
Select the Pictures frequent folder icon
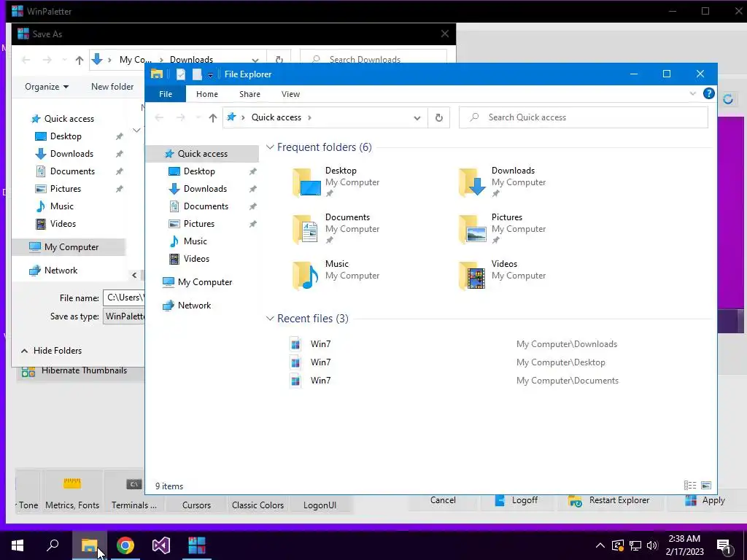pos(473,228)
